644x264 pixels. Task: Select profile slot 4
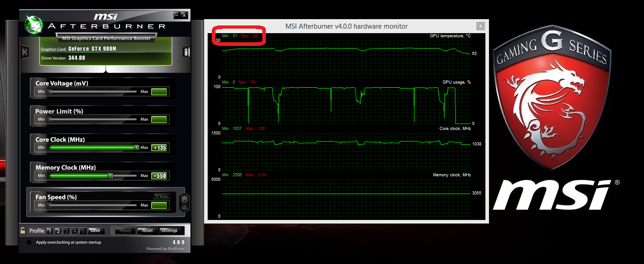point(75,231)
